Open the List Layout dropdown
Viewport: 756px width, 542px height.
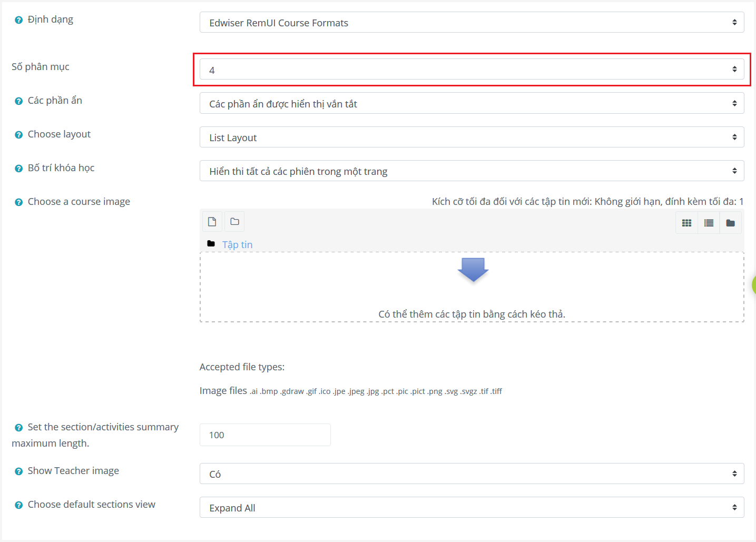click(x=472, y=137)
